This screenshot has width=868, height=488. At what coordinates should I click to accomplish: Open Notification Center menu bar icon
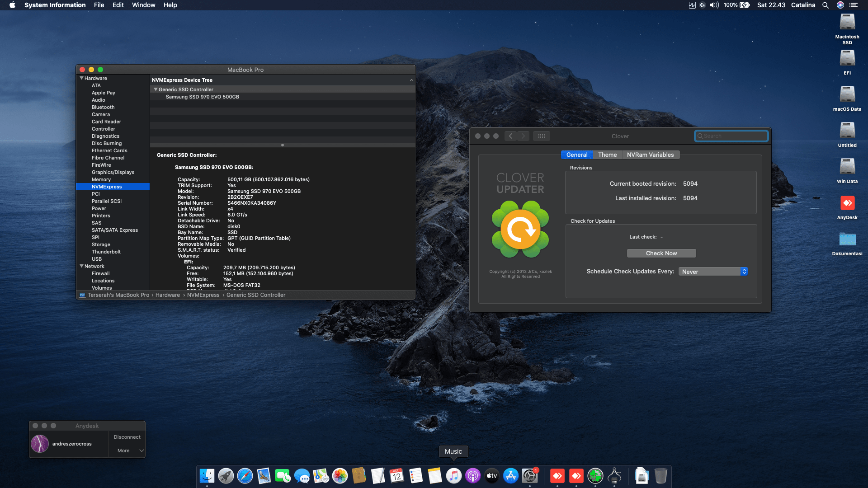[x=854, y=5]
